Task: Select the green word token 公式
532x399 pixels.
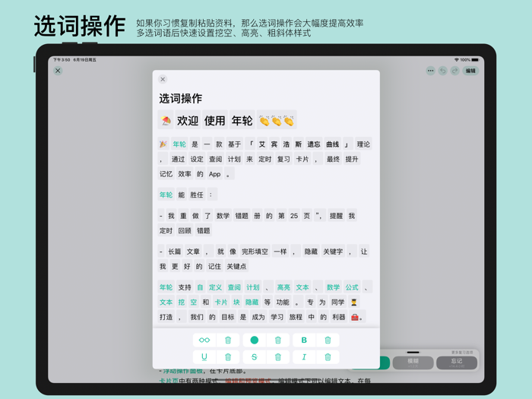Action: 352,287
